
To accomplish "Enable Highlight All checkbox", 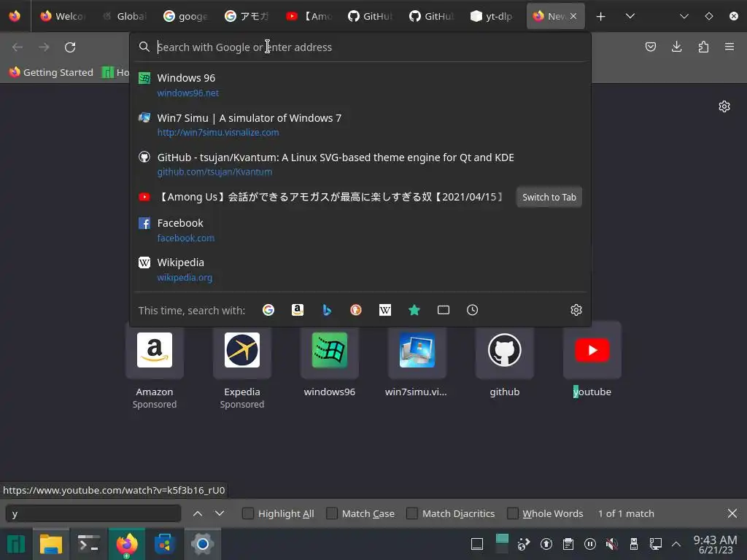I will click(248, 513).
